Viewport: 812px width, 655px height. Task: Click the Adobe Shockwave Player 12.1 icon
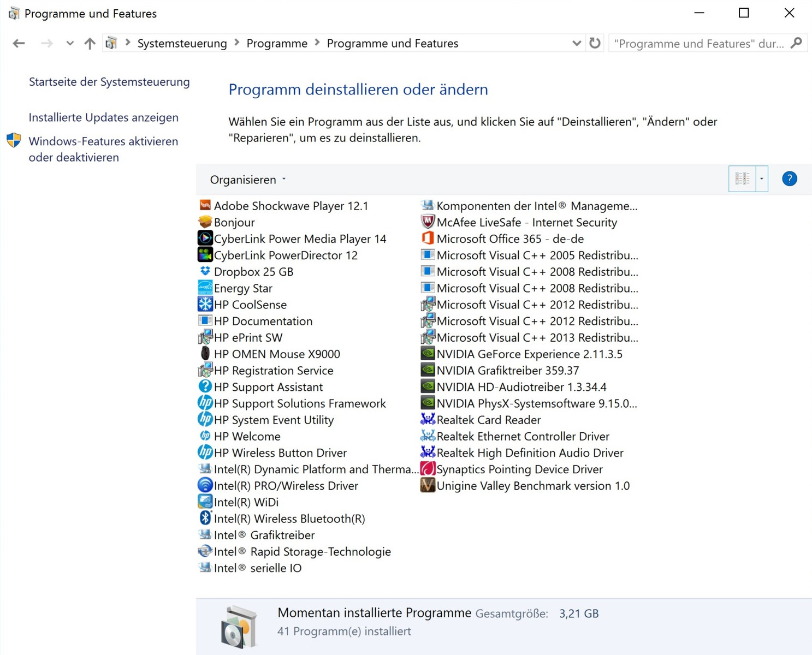[x=205, y=206]
